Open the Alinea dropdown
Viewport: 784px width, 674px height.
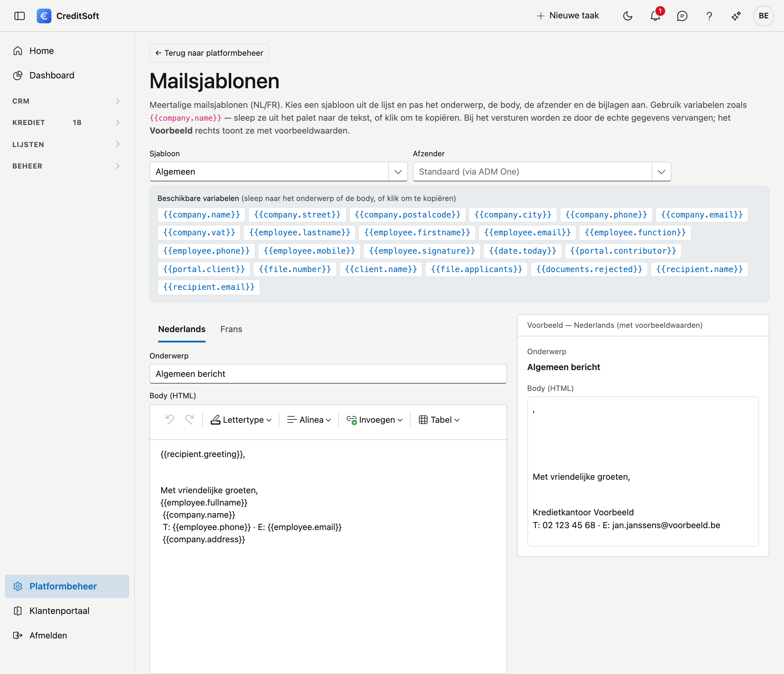click(309, 420)
